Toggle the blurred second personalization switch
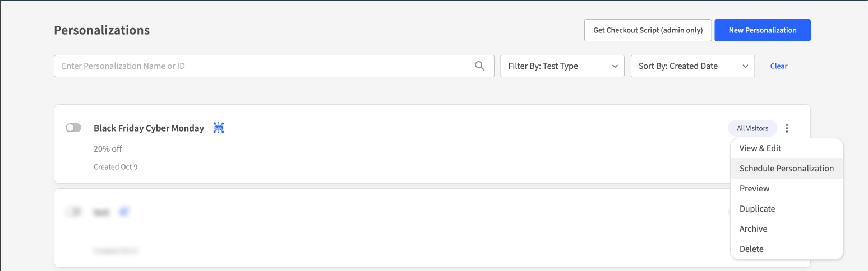Image resolution: width=868 pixels, height=271 pixels. pyautogui.click(x=73, y=212)
